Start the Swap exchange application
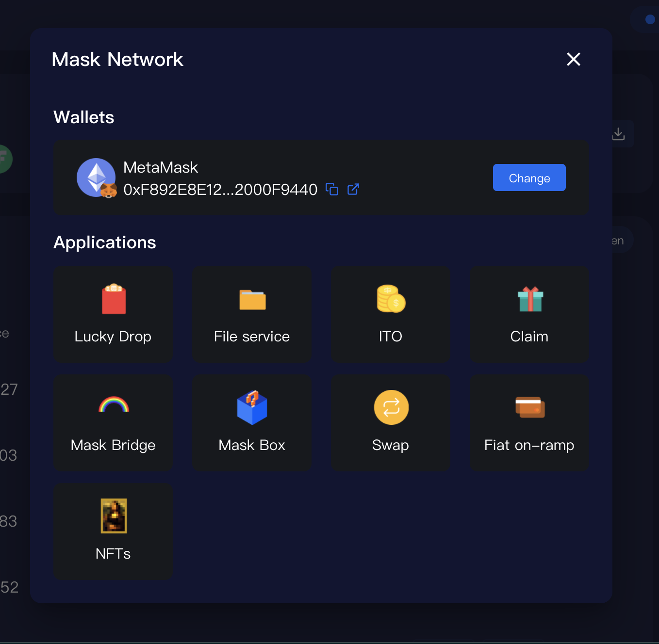The image size is (659, 644). (x=391, y=422)
